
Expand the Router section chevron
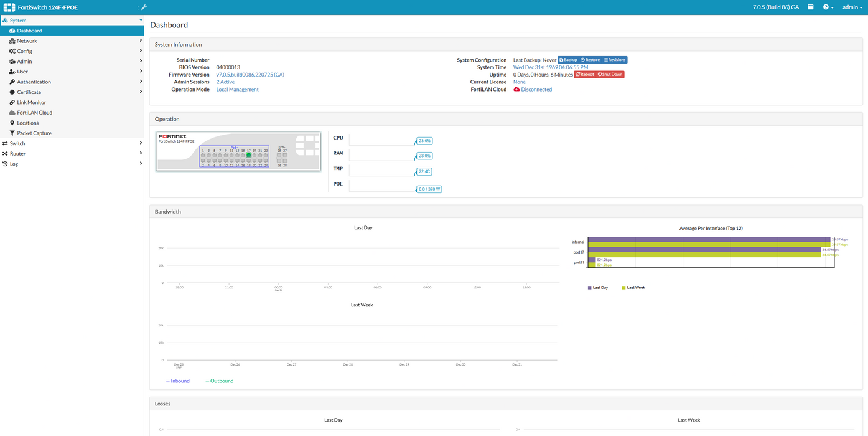(141, 153)
